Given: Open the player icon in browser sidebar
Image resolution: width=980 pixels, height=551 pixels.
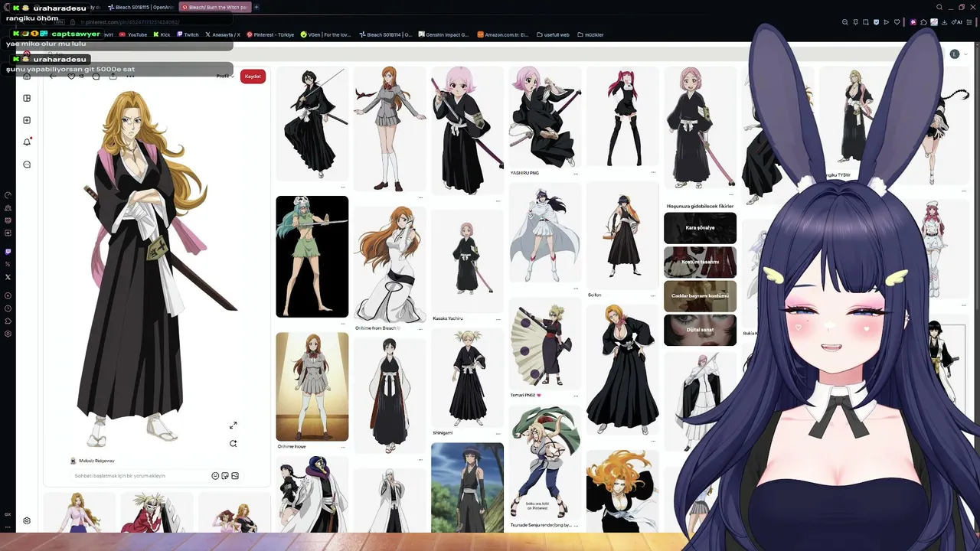Looking at the screenshot, I should [x=8, y=295].
